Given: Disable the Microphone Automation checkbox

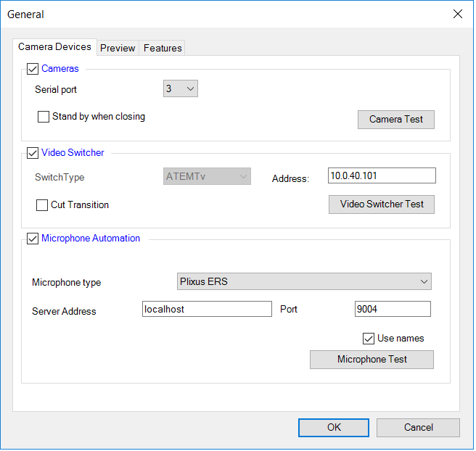Looking at the screenshot, I should 33,239.
